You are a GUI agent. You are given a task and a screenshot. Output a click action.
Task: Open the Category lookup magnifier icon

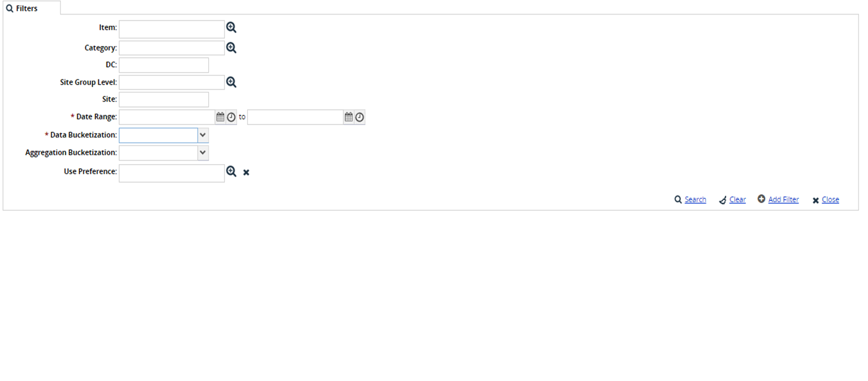click(231, 48)
